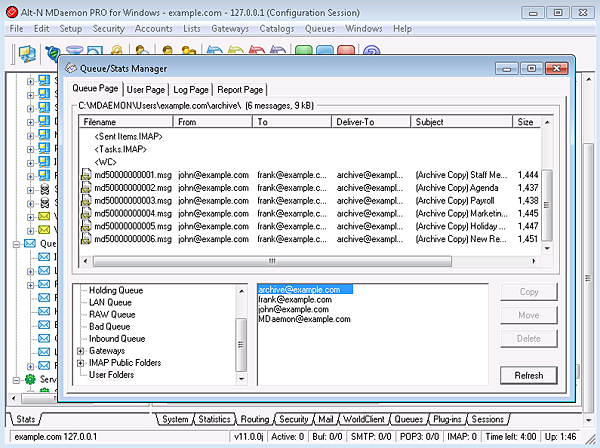Switch to the Report Page tab
600x448 pixels.
pos(240,90)
